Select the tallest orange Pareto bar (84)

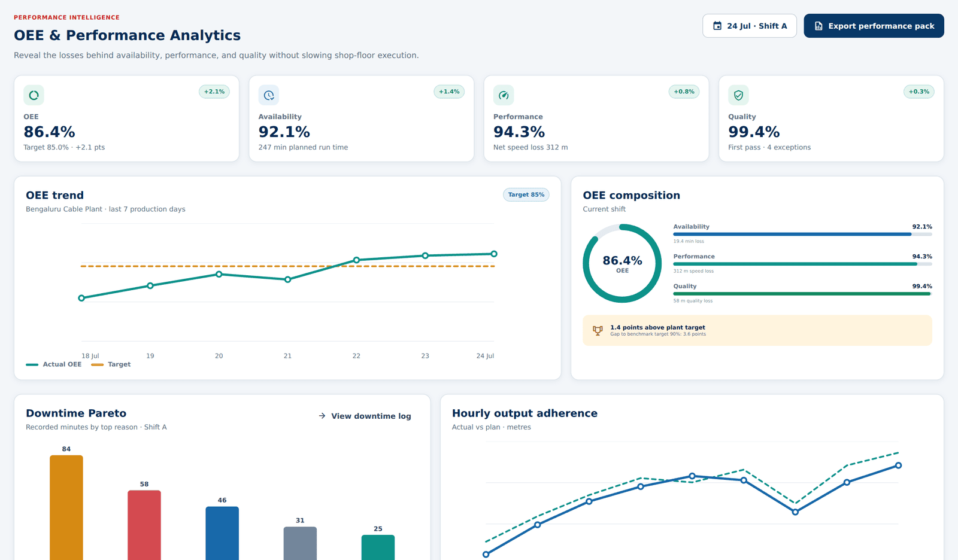point(66,507)
